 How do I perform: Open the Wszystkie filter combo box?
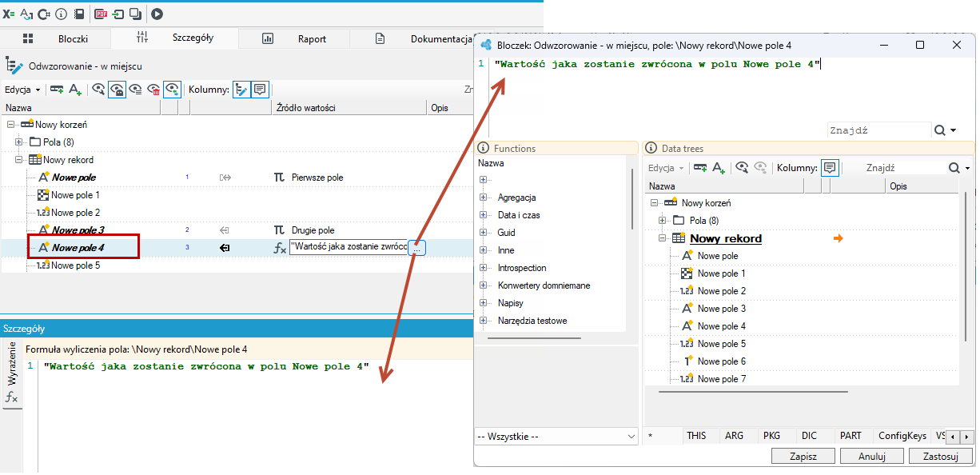[x=556, y=437]
